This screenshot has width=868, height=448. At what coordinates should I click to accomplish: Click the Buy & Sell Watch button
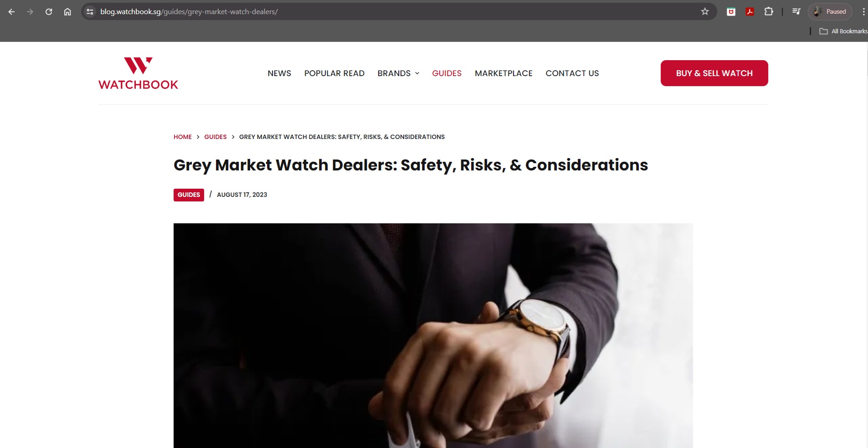pyautogui.click(x=714, y=73)
